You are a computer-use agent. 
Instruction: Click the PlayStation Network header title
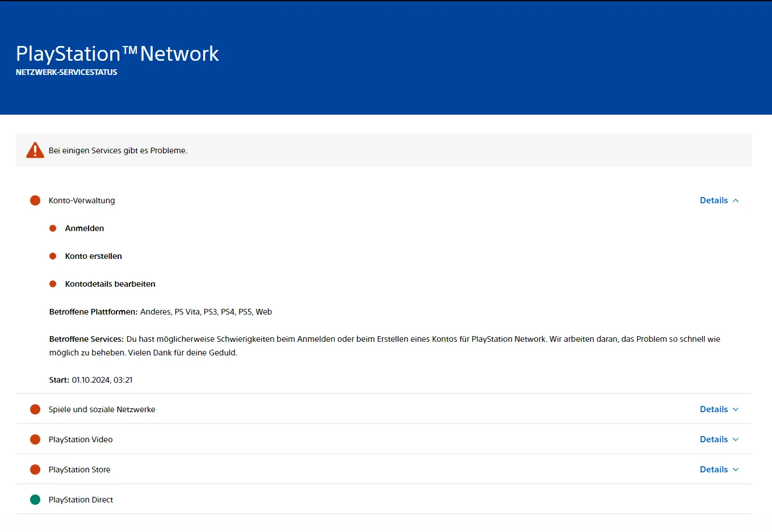(x=117, y=53)
